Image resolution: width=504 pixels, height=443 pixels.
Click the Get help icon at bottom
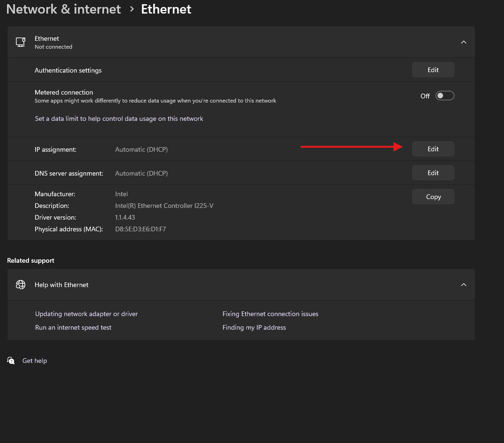[x=10, y=361]
